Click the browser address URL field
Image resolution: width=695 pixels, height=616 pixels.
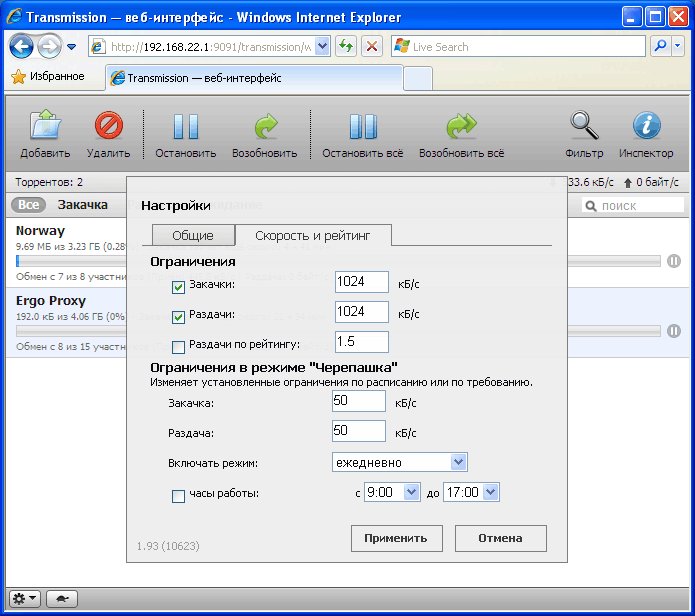point(211,47)
